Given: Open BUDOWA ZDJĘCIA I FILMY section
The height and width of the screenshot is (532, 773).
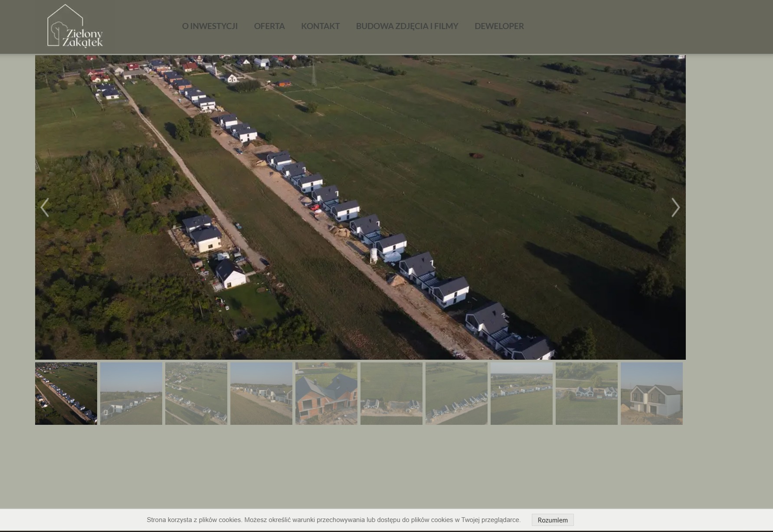Looking at the screenshot, I should click(x=406, y=26).
